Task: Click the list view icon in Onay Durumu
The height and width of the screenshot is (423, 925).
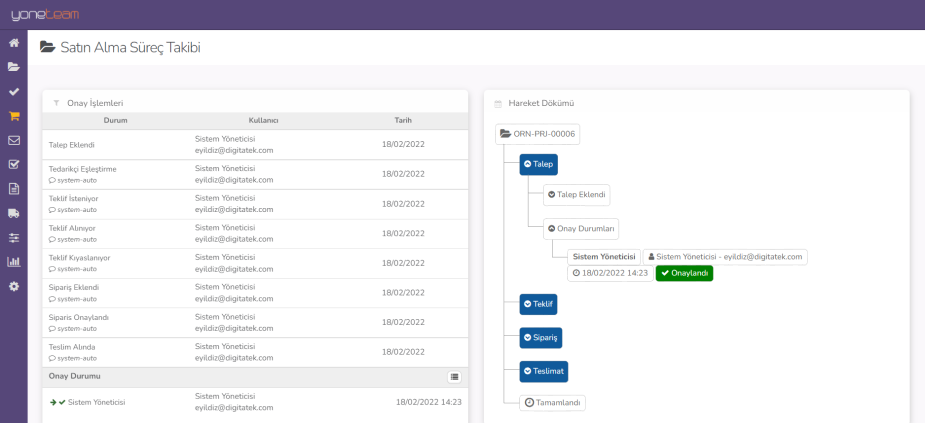Action: tap(454, 376)
